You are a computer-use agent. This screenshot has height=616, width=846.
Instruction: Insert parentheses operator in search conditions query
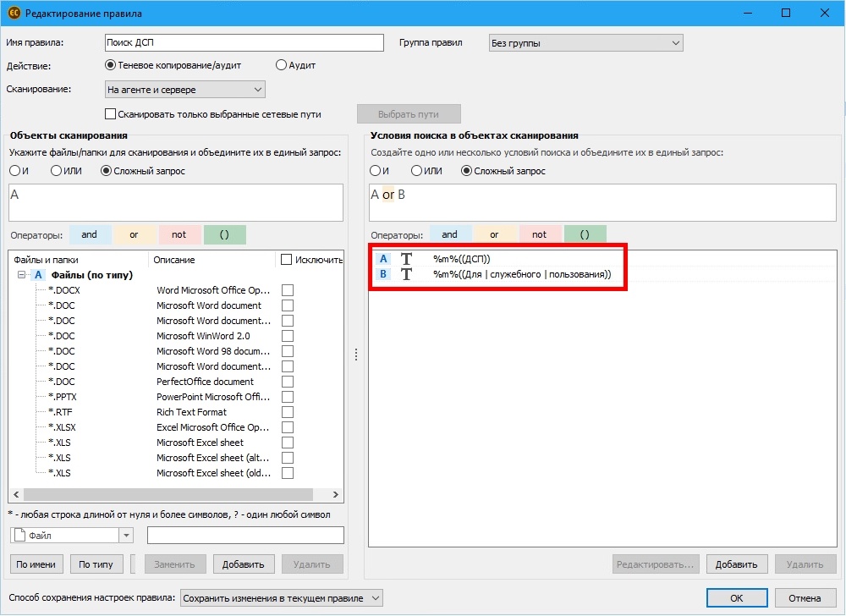585,234
